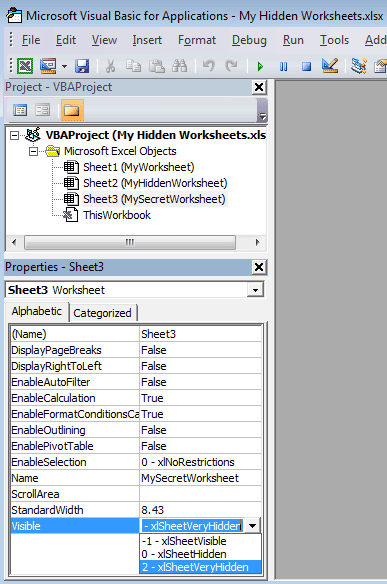Image resolution: width=387 pixels, height=584 pixels.
Task: Click the Reset stop icon
Action: [x=306, y=67]
